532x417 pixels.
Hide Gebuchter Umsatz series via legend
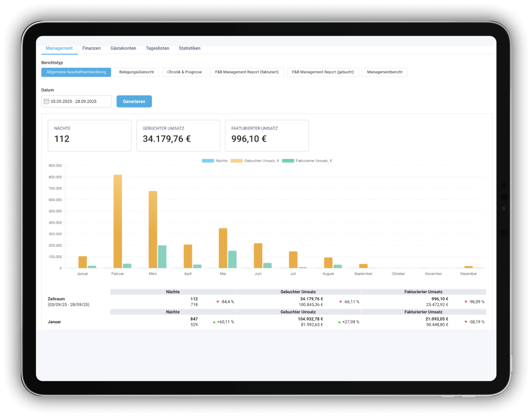255,161
